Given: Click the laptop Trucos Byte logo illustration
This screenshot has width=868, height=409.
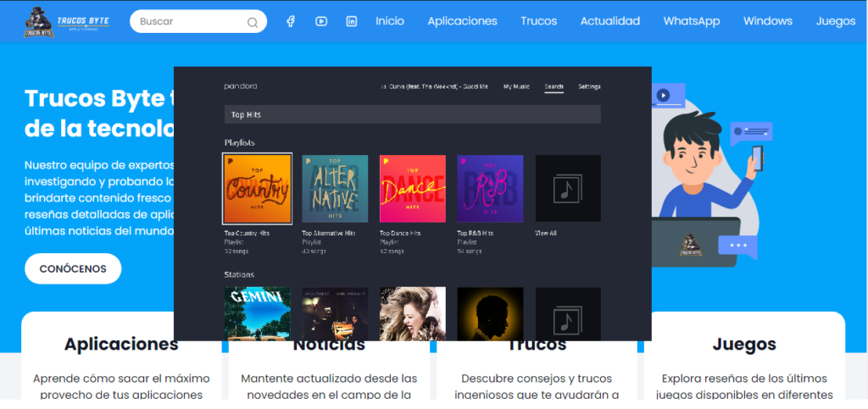Looking at the screenshot, I should point(692,246).
